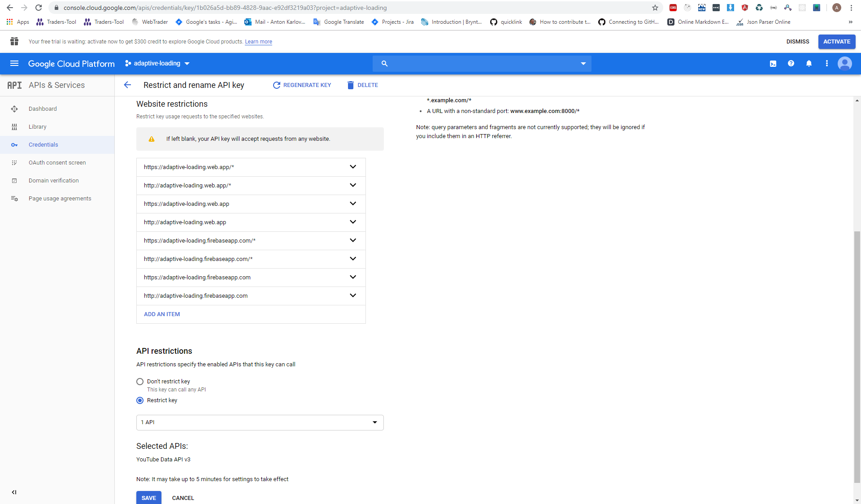Click the SAVE button
This screenshot has height=504, width=861.
(x=148, y=498)
